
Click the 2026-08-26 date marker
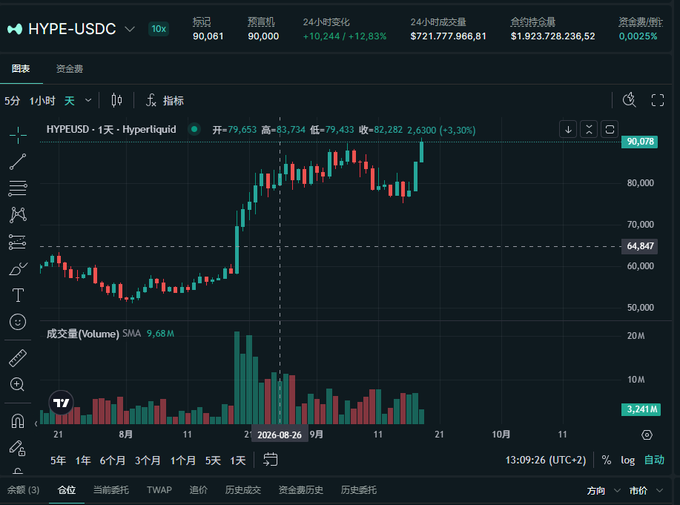point(279,435)
